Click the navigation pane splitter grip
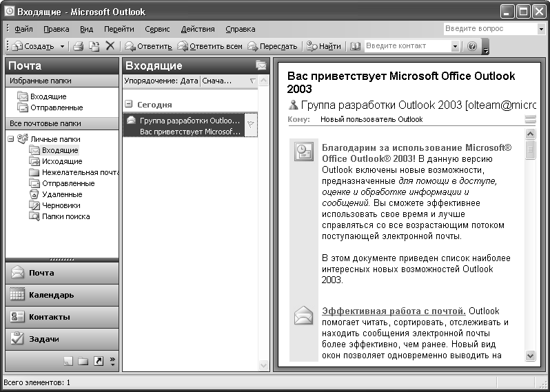This screenshot has height=392, width=550. (x=62, y=260)
